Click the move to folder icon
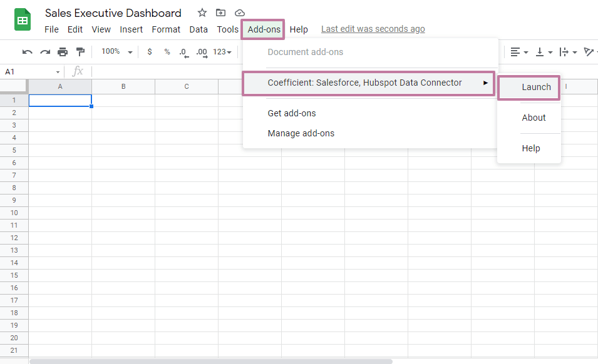 [220, 13]
